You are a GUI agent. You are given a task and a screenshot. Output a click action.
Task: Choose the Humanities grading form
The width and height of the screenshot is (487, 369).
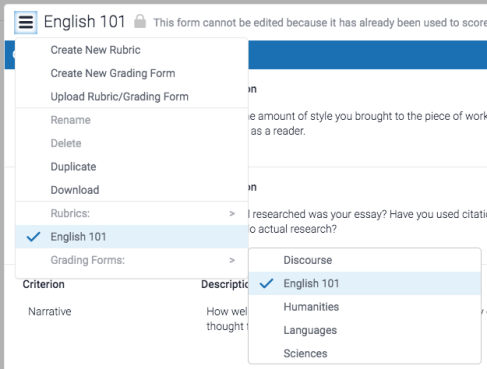[365, 307]
